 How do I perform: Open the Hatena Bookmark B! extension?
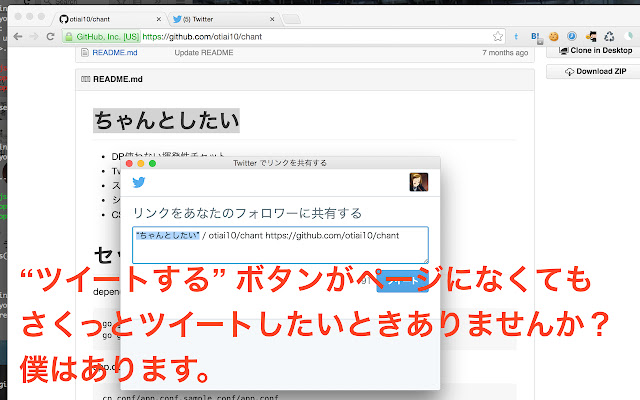536,37
